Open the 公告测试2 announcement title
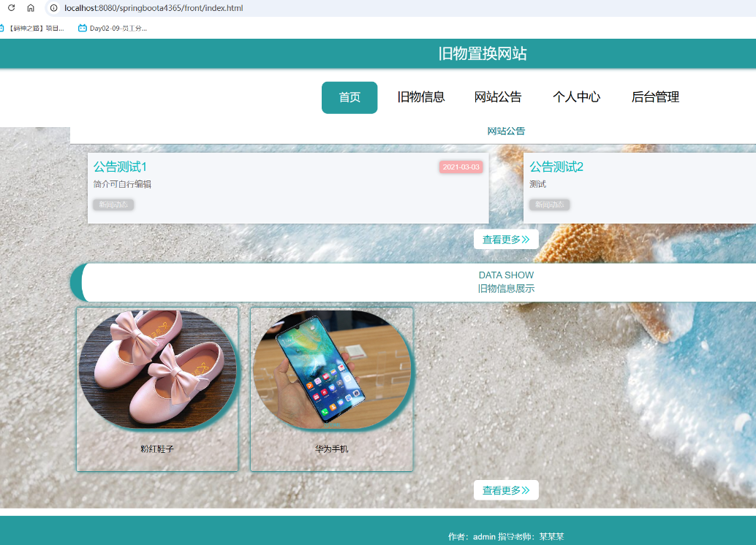This screenshot has height=545, width=756. (556, 167)
